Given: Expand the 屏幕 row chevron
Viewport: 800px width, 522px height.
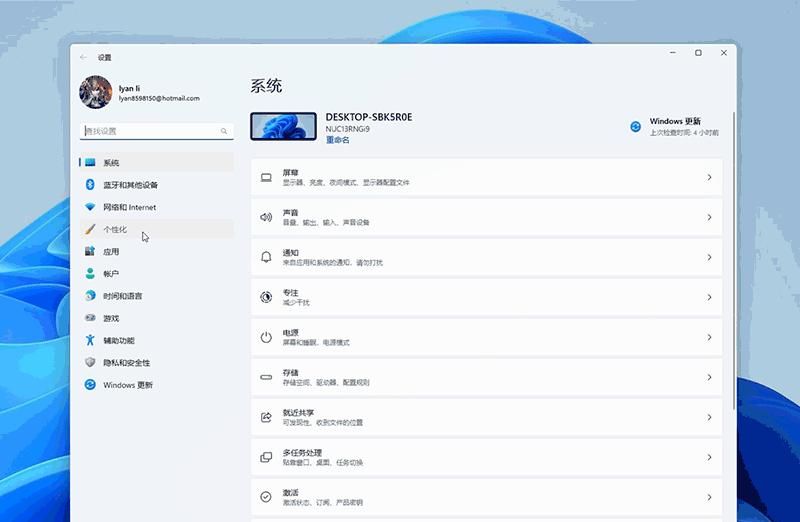Looking at the screenshot, I should pyautogui.click(x=709, y=177).
